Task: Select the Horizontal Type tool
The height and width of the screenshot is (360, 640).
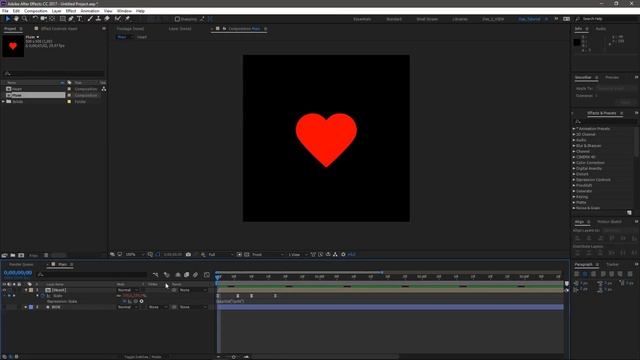Action: pyautogui.click(x=80, y=19)
